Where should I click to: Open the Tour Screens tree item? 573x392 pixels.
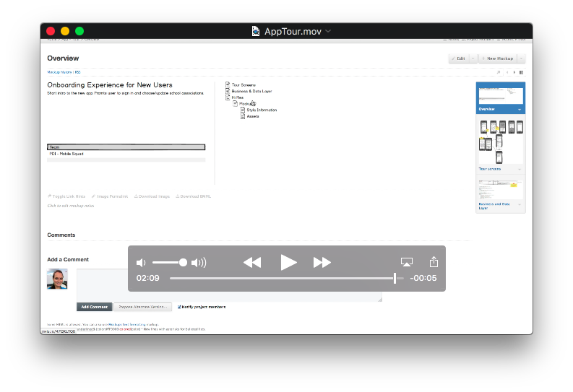(244, 84)
